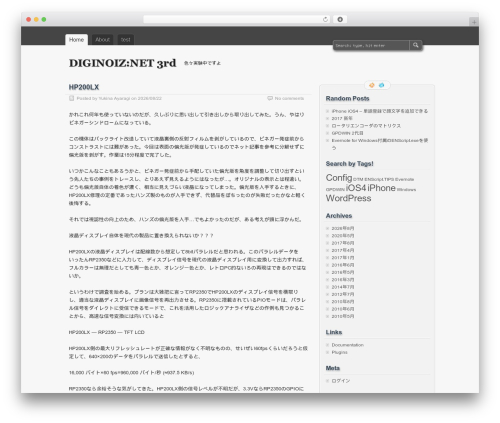Focus the site search input field
500x423 pixels.
click(371, 45)
